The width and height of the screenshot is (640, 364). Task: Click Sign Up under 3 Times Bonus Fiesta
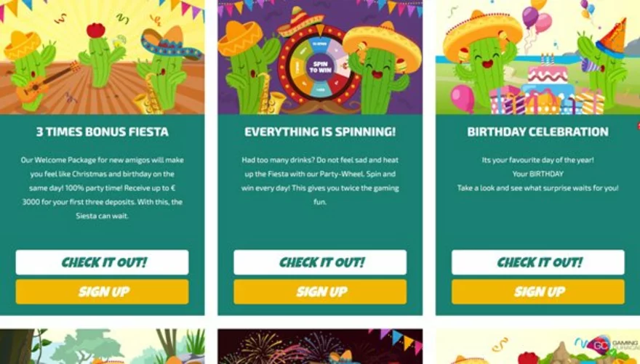pos(102,291)
